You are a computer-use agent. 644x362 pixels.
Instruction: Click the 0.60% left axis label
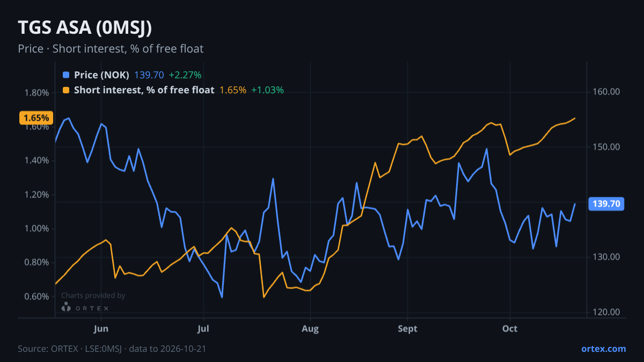click(36, 297)
